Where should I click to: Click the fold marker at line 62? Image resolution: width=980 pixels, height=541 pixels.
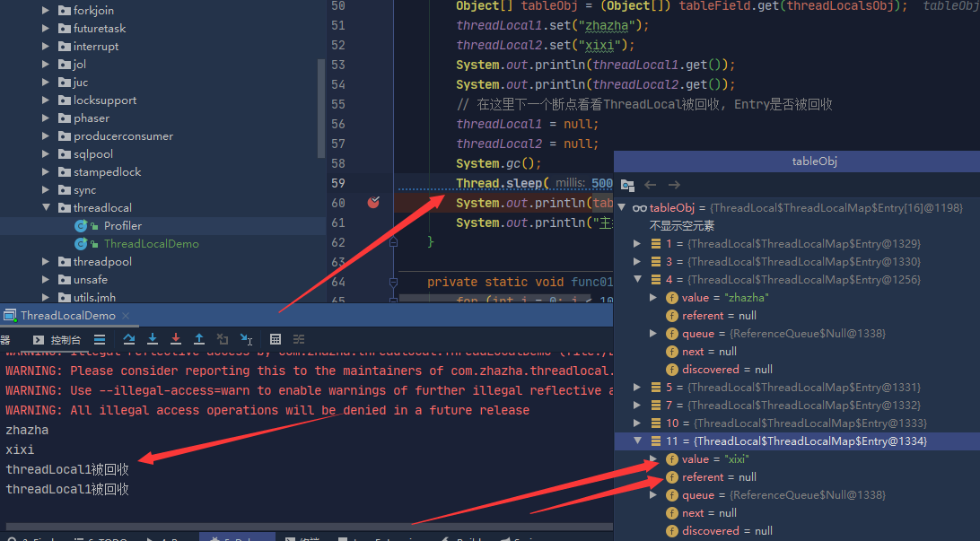coord(393,242)
